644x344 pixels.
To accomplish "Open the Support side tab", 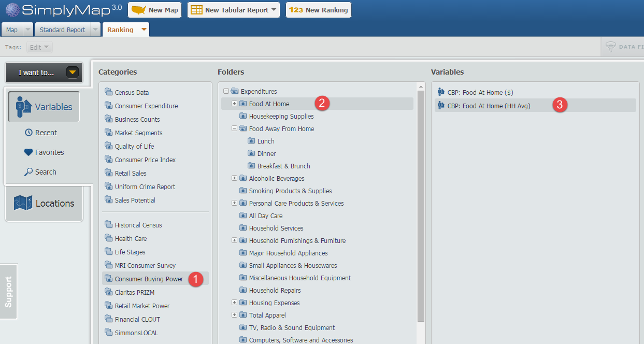I will point(8,292).
